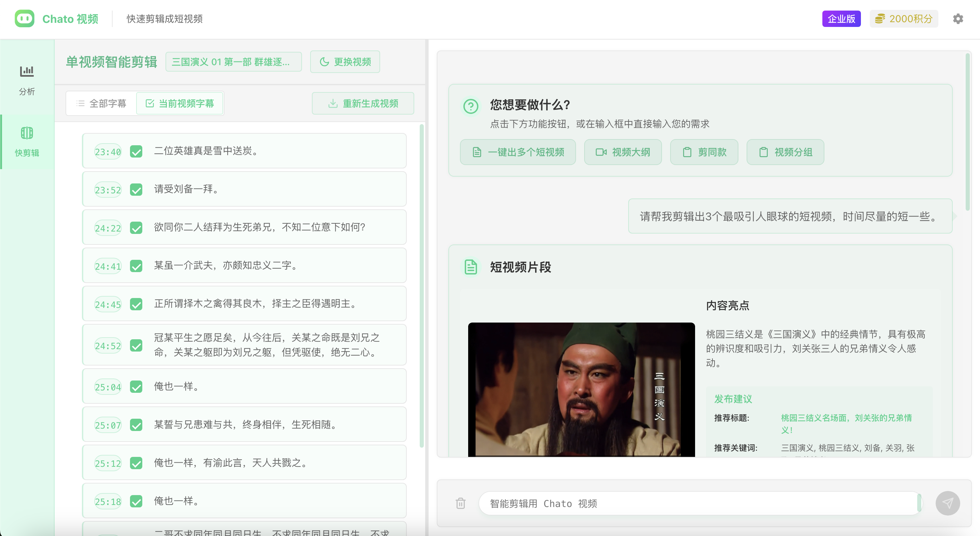The width and height of the screenshot is (980, 536).
Task: Click the video name 三国演义 01 tag
Action: coord(233,62)
